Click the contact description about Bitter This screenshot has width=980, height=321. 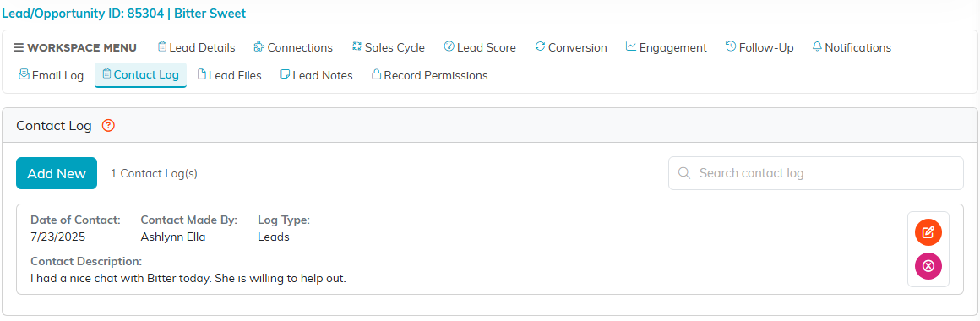coord(188,278)
